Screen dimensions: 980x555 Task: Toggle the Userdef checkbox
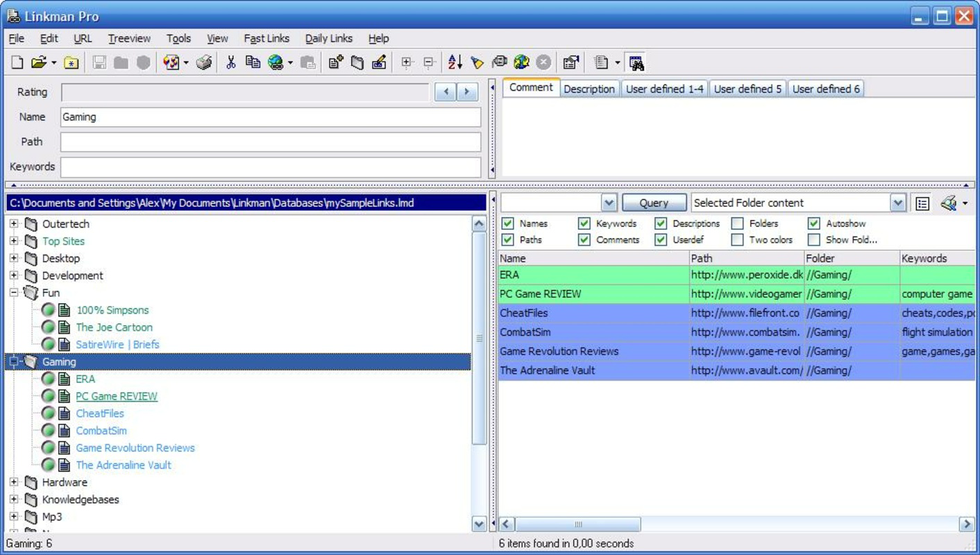(661, 239)
